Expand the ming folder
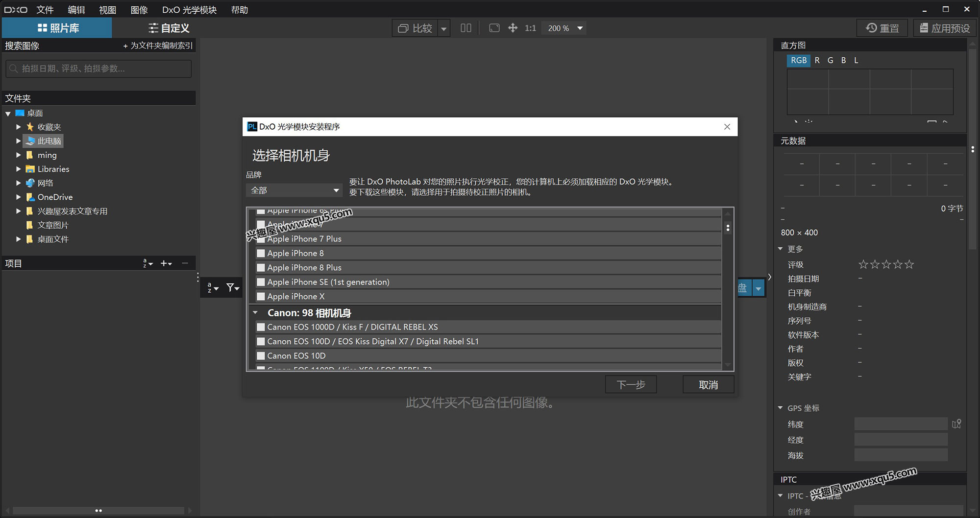This screenshot has width=980, height=518. click(18, 155)
